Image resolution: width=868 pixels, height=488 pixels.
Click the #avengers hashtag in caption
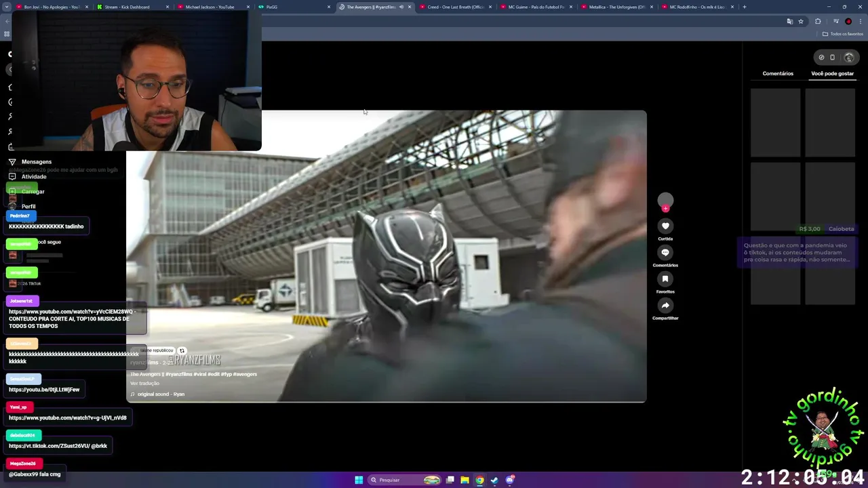[x=245, y=374]
